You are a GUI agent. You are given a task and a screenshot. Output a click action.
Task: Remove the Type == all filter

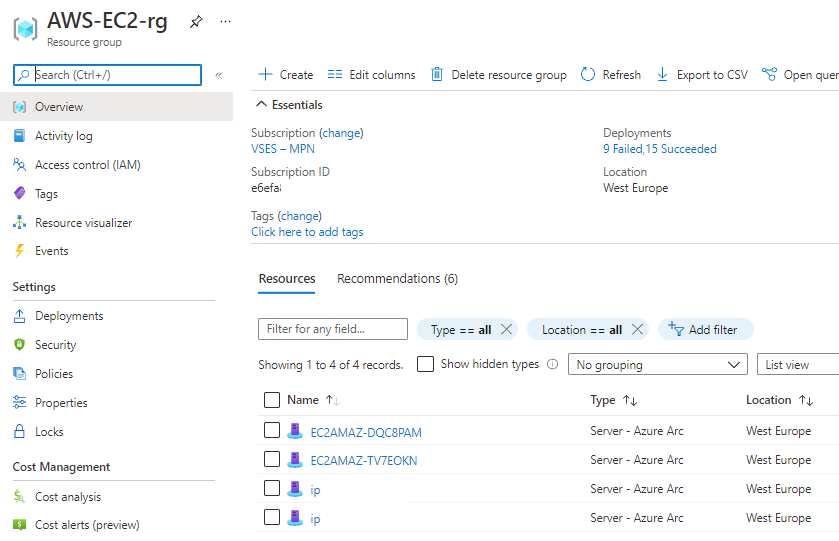pos(506,329)
